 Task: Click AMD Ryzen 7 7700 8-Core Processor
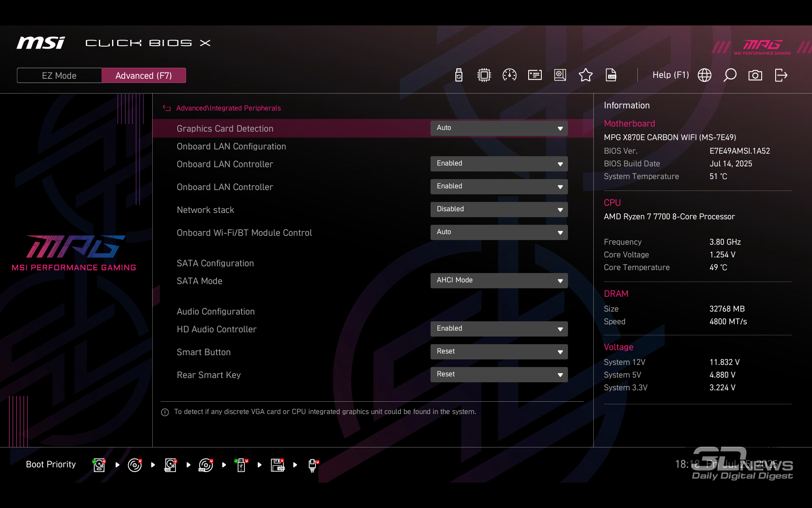669,217
